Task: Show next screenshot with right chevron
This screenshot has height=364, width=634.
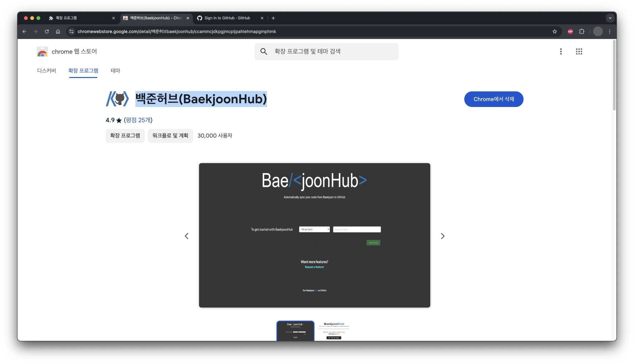Action: coord(442,236)
